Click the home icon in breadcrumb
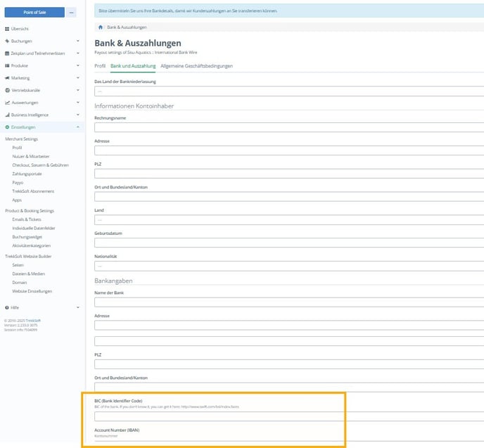484x448 pixels. pos(101,27)
